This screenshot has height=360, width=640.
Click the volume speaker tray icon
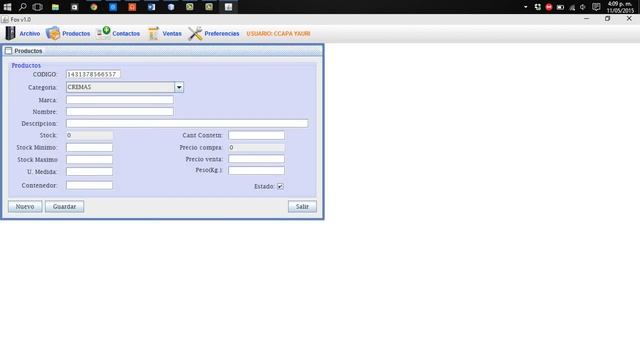(x=583, y=7)
